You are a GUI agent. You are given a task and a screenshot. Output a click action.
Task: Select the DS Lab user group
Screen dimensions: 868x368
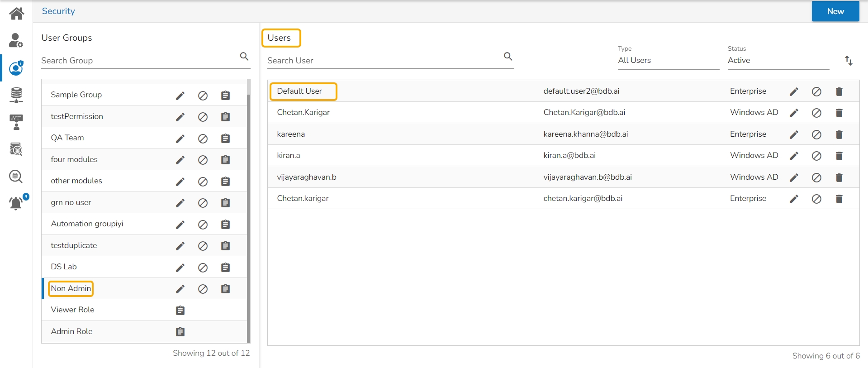click(x=64, y=267)
